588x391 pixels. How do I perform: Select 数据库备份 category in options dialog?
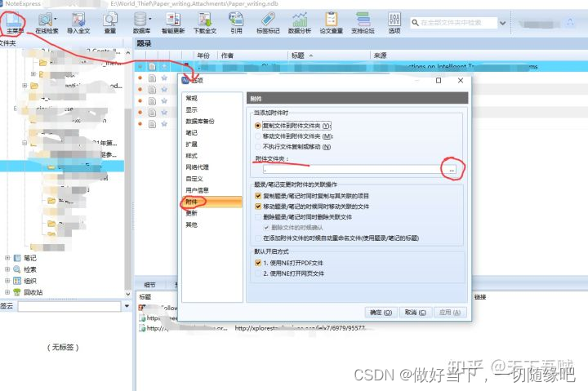(212, 121)
